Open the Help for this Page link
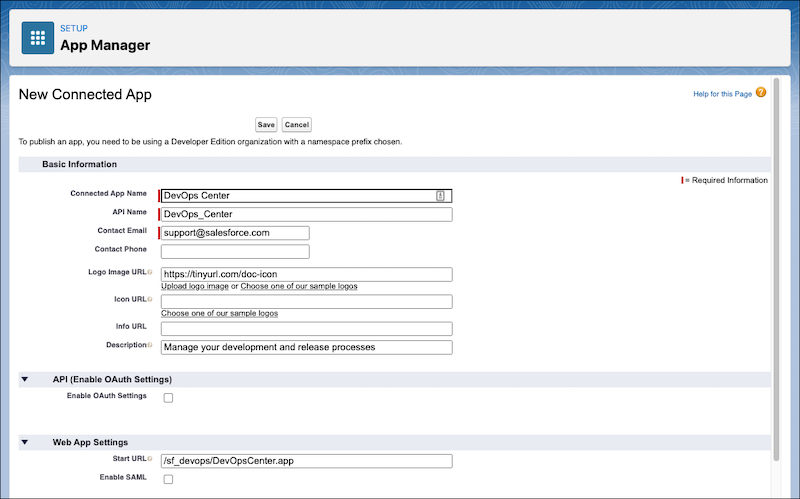 coord(722,94)
